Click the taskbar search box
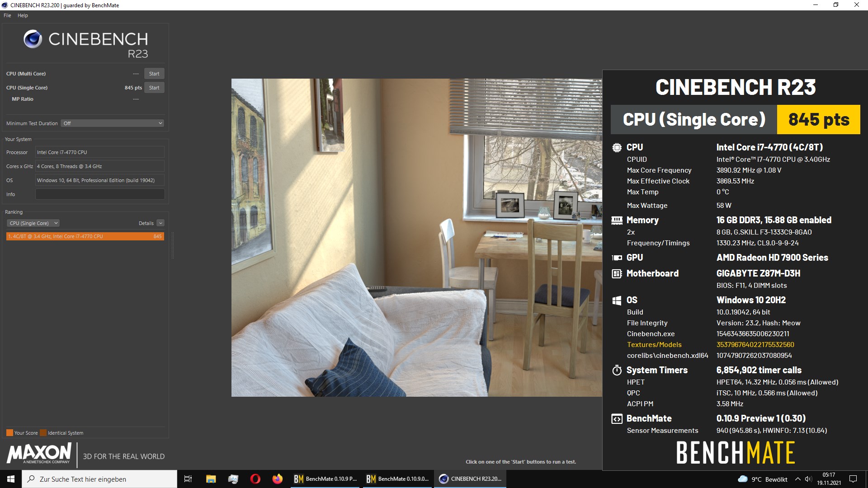 [x=99, y=479]
